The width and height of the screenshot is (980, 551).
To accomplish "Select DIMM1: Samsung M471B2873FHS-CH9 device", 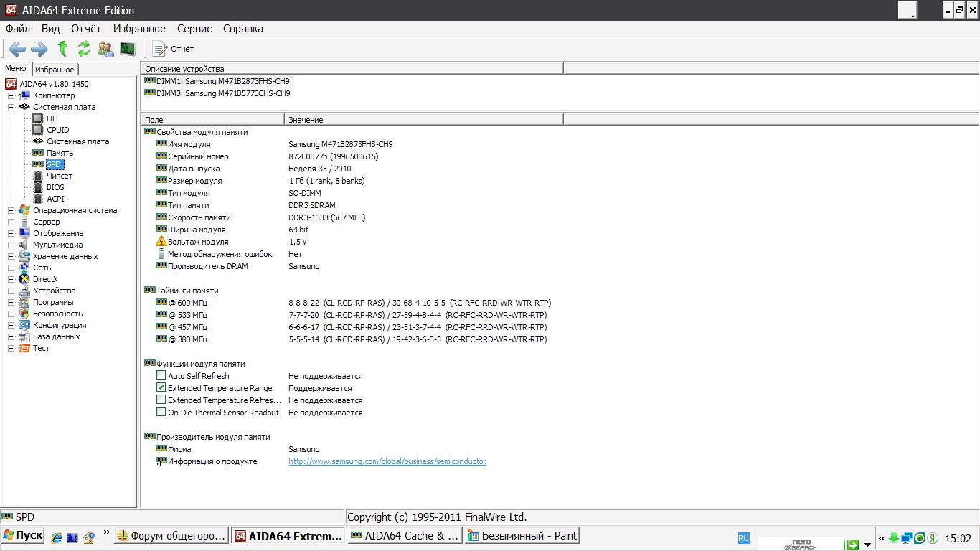I will coord(222,81).
